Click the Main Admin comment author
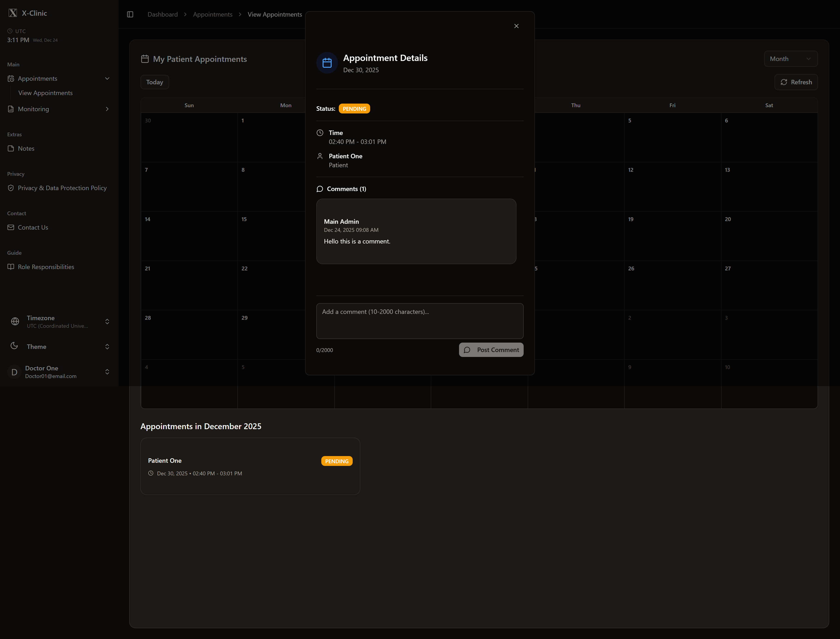This screenshot has height=639, width=840. (x=341, y=221)
